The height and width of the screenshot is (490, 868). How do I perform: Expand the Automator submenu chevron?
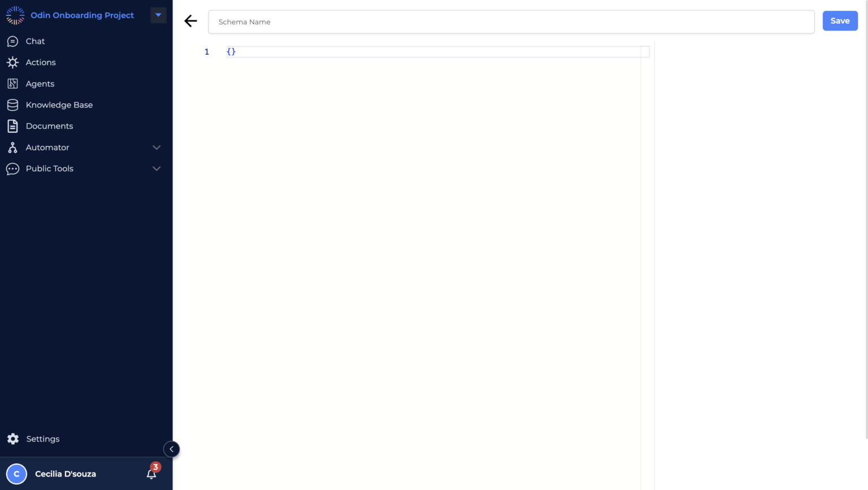(x=157, y=148)
